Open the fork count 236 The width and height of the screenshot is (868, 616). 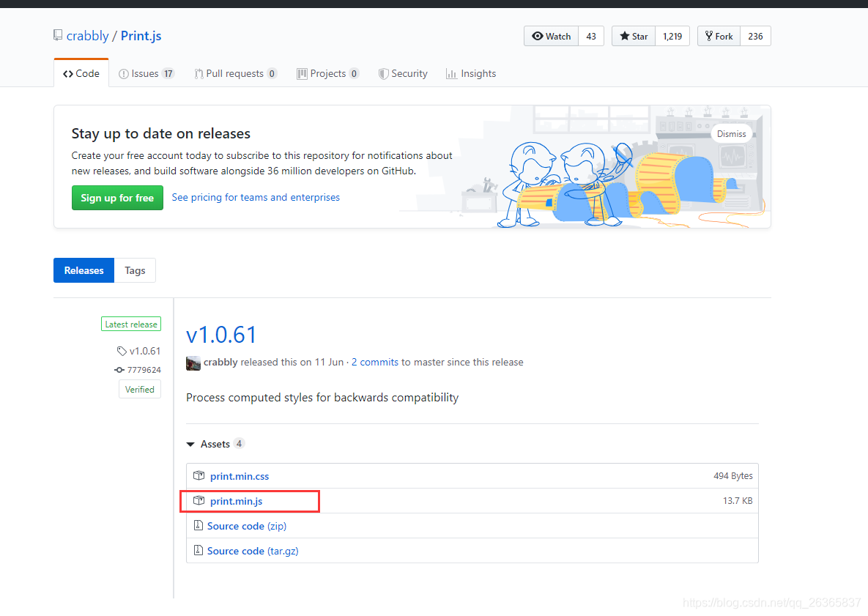tap(756, 36)
